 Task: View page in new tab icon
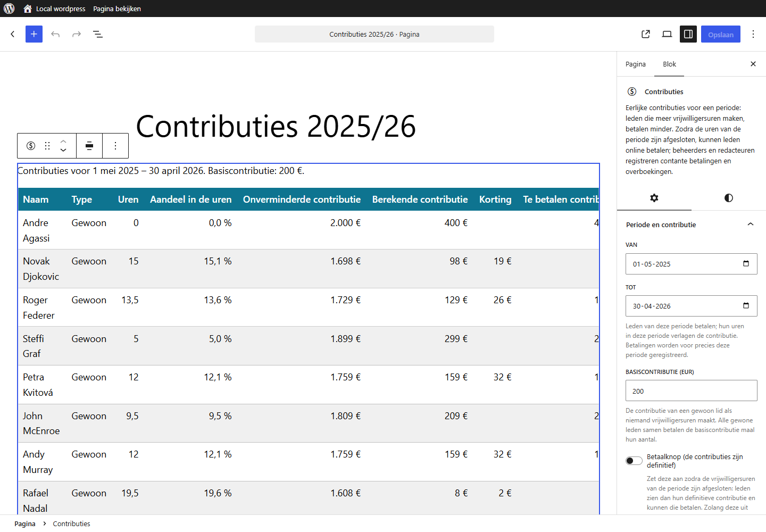point(646,34)
